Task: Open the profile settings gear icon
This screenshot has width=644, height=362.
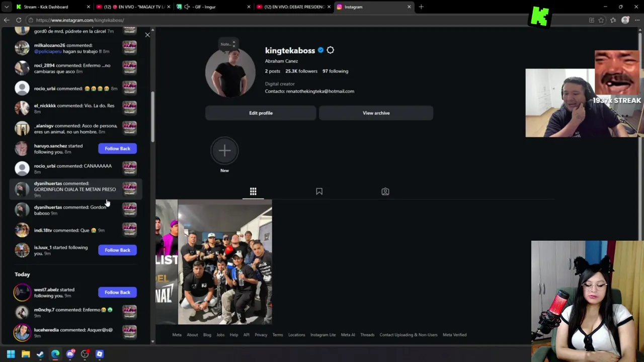Action: point(330,50)
